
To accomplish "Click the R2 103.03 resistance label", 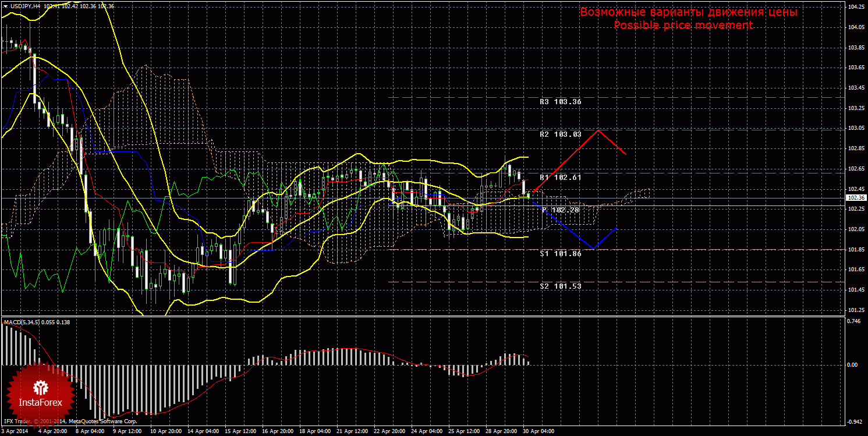I will click(560, 134).
